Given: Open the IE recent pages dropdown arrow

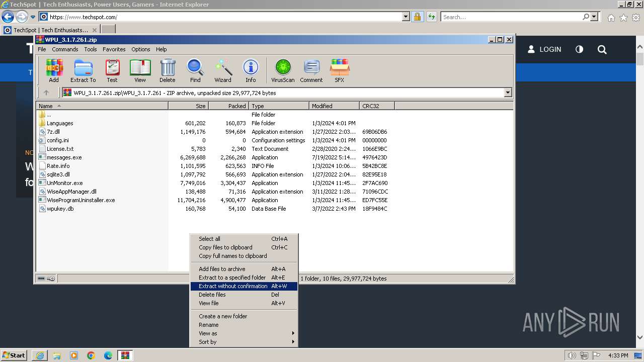Looking at the screenshot, I should click(33, 17).
